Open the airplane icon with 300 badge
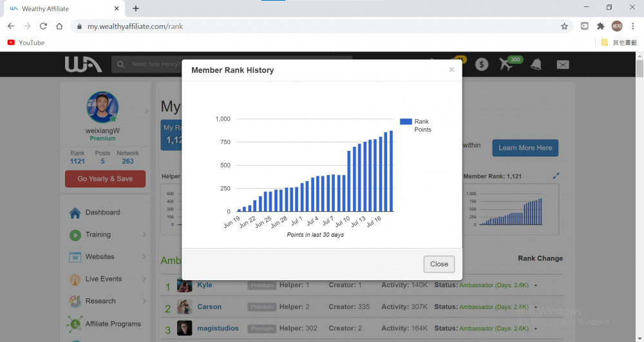644x342 pixels. coord(506,64)
